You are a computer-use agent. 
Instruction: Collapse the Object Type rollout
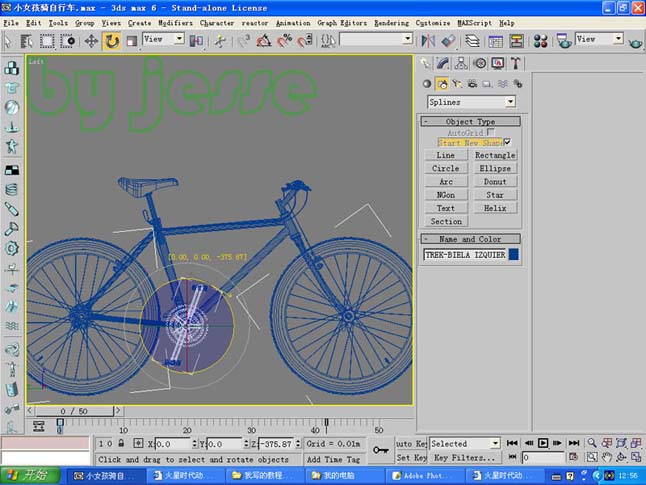470,122
